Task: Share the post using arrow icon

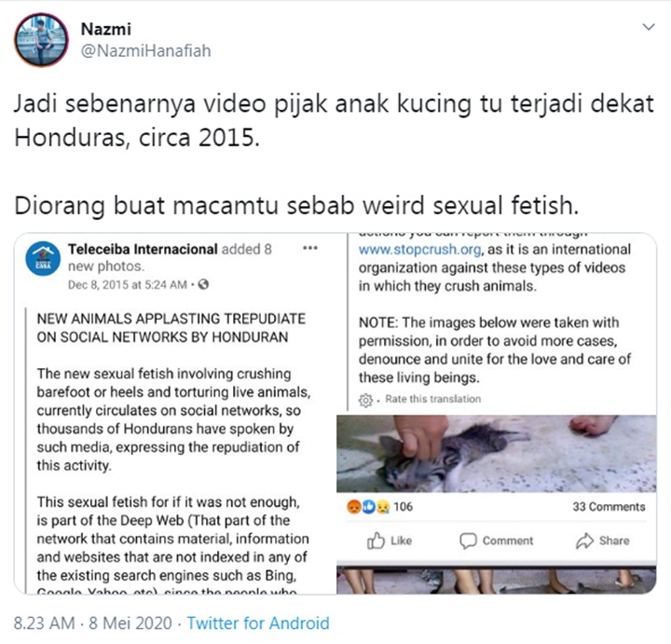Action: 603,541
